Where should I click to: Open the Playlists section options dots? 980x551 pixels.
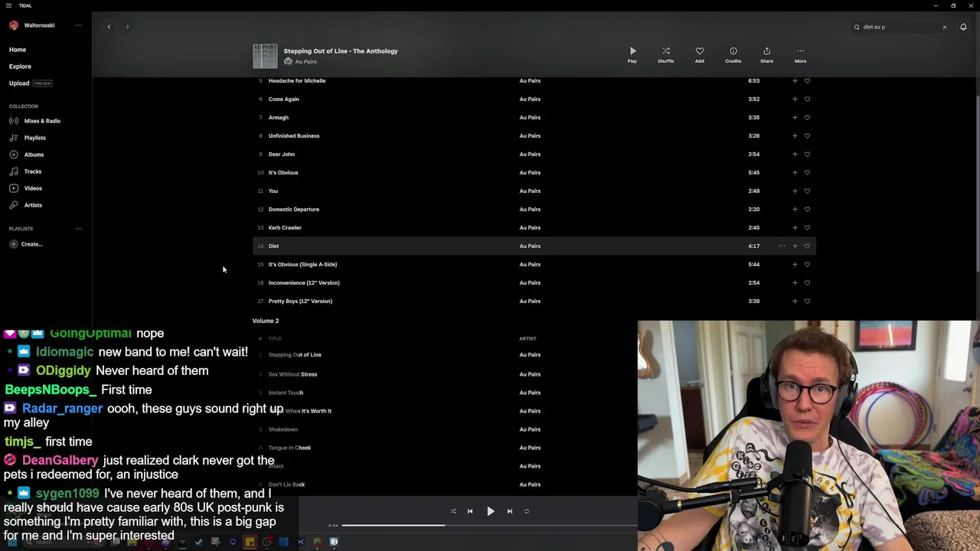coord(78,229)
